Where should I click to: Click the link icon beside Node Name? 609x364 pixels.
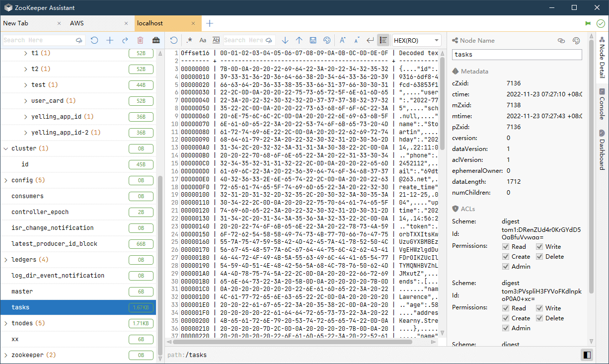click(561, 41)
